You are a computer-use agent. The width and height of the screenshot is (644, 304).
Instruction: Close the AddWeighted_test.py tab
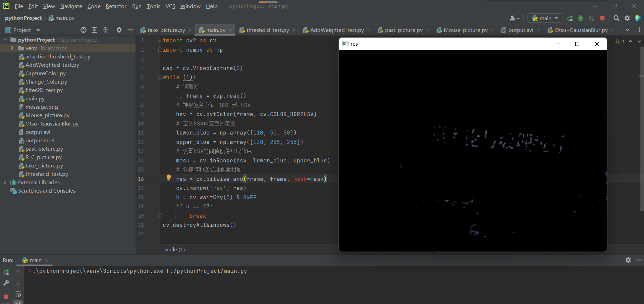tap(369, 30)
